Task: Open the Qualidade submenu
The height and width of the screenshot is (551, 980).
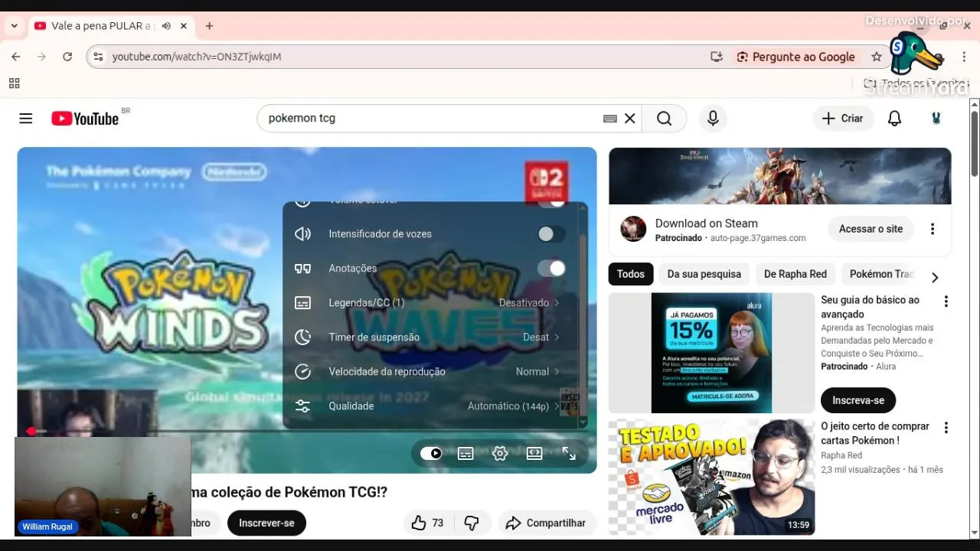Action: coord(431,406)
